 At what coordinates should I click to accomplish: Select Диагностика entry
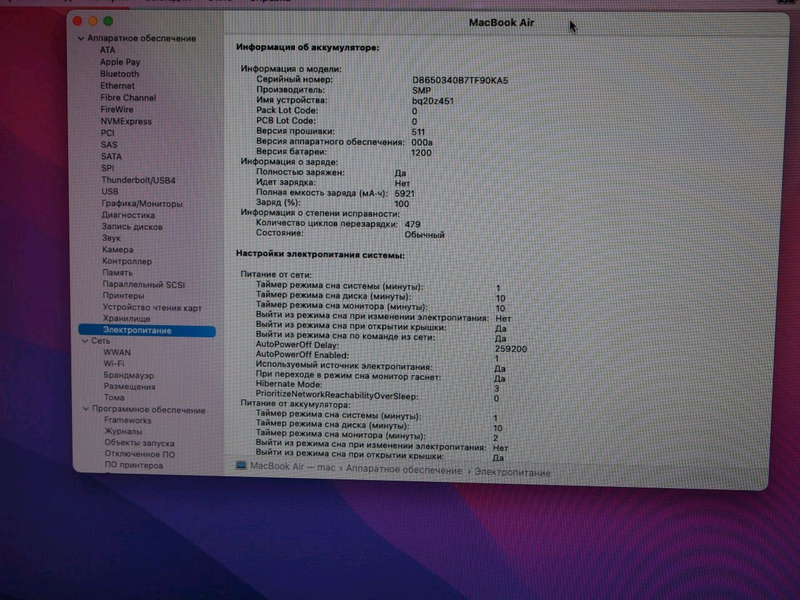coord(128,215)
